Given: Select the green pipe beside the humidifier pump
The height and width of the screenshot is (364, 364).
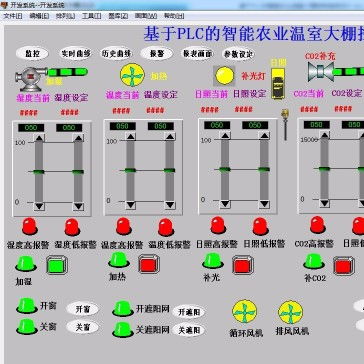Looking at the screenshot, I should pyautogui.click(x=68, y=72).
